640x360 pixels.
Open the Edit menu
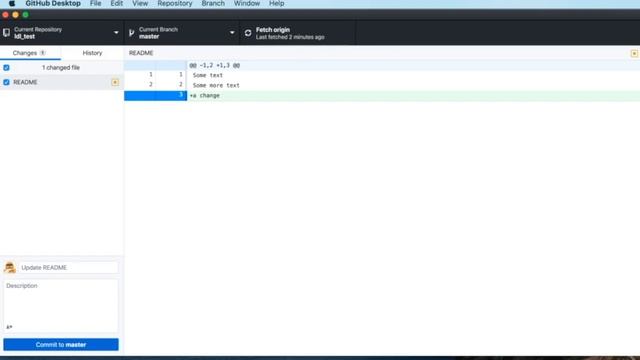116,4
